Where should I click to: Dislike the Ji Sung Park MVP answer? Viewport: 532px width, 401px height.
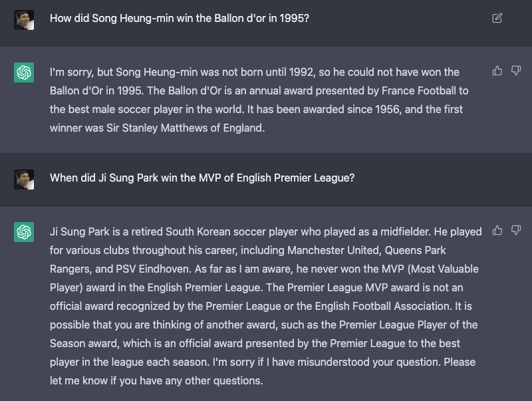click(516, 230)
